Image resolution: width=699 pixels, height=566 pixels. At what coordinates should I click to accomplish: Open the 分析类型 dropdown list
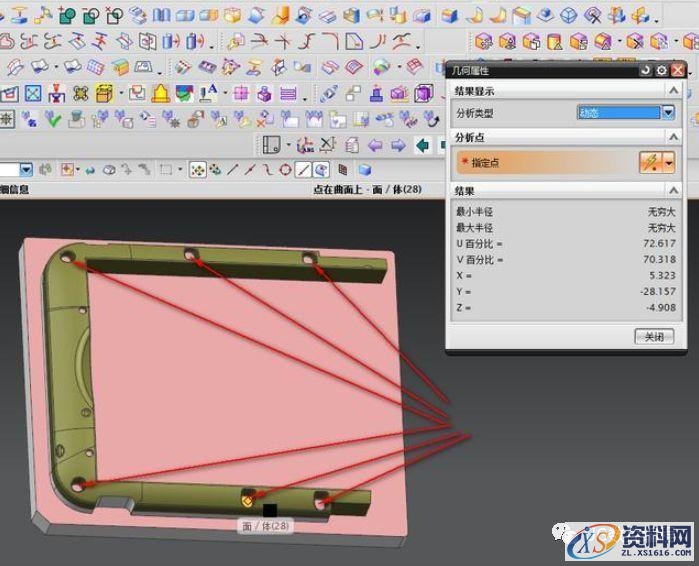[669, 113]
